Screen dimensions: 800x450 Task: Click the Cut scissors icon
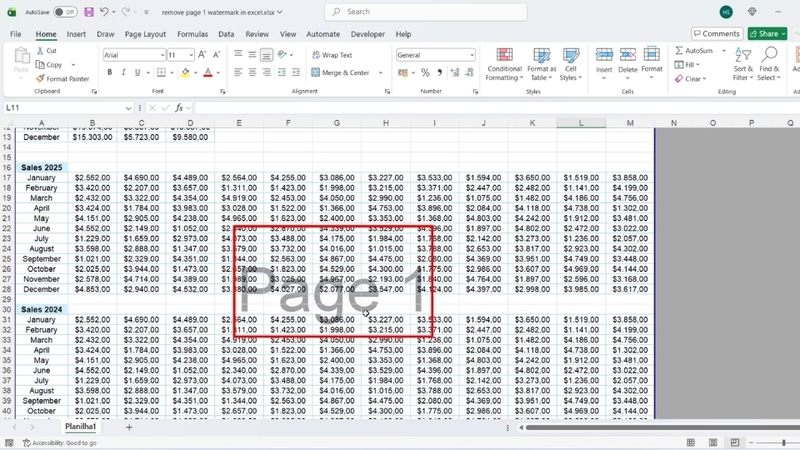tap(40, 51)
